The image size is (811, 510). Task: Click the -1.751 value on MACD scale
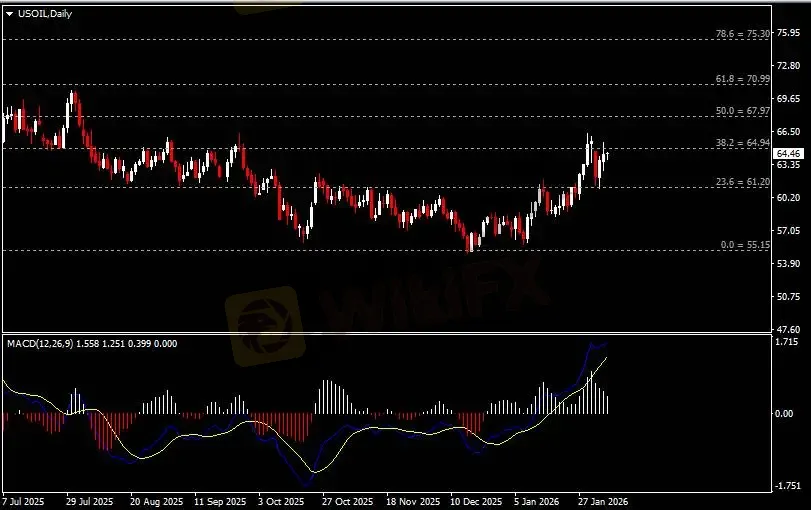tap(788, 486)
